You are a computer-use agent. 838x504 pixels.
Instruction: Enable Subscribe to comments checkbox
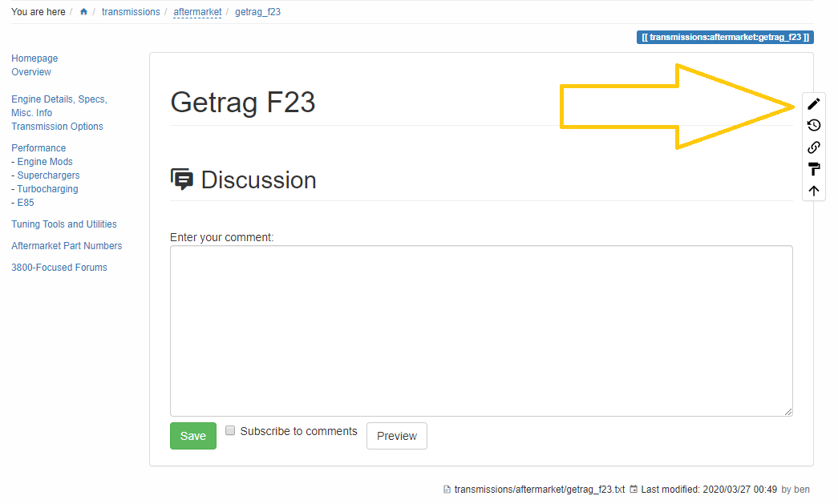pos(230,430)
